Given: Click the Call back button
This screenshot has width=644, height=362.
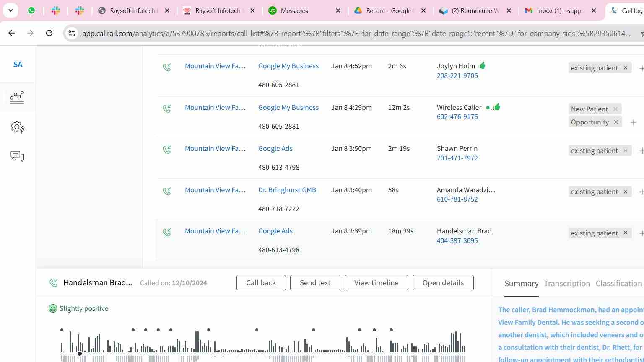Looking at the screenshot, I should pyautogui.click(x=261, y=283).
